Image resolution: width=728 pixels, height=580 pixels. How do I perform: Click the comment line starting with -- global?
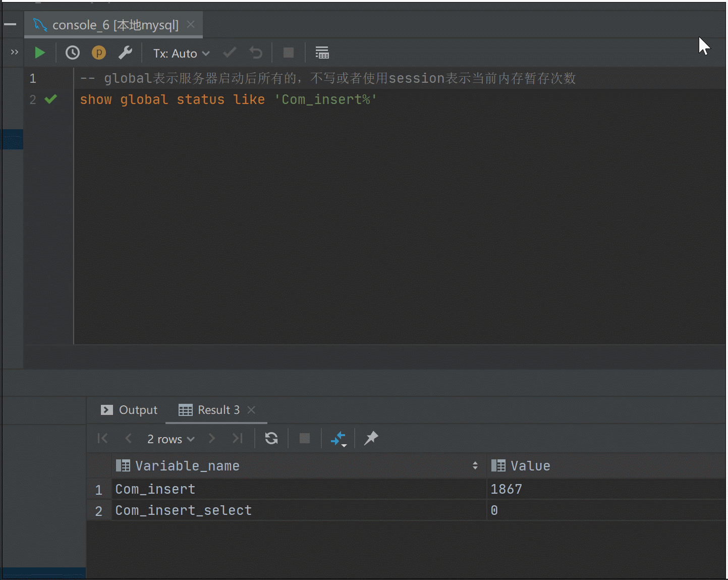tap(328, 78)
